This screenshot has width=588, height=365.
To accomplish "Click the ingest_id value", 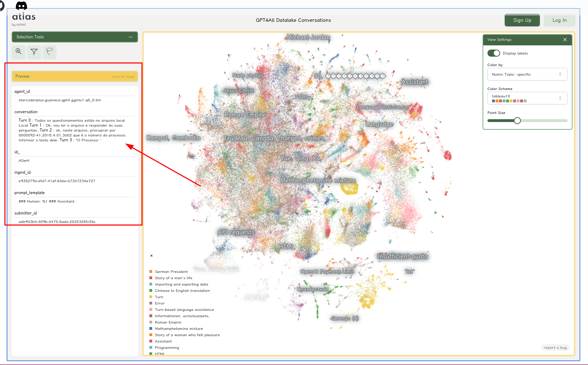I will point(57,181).
